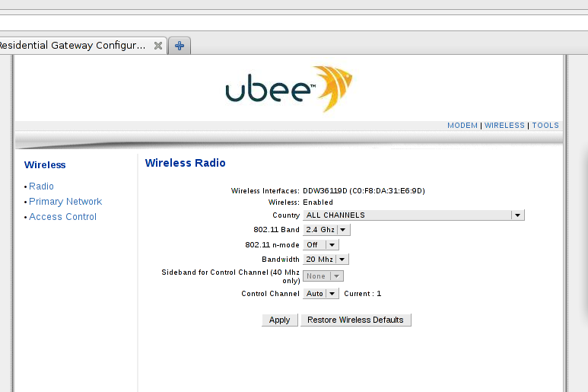
Task: Click the Current : 1 channel text
Action: tap(363, 294)
